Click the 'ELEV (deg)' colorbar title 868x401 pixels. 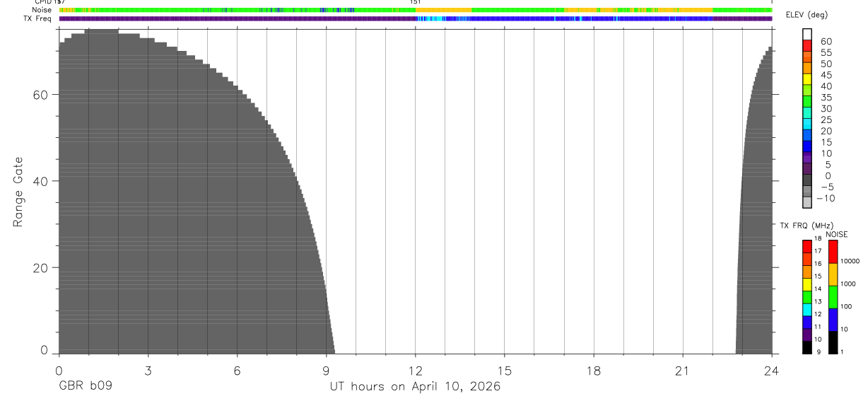coord(807,16)
